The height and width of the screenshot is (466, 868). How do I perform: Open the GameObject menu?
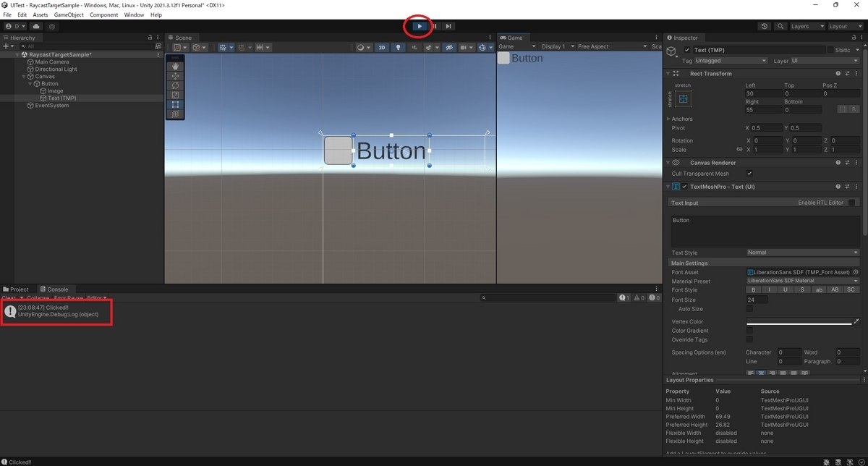pos(69,14)
